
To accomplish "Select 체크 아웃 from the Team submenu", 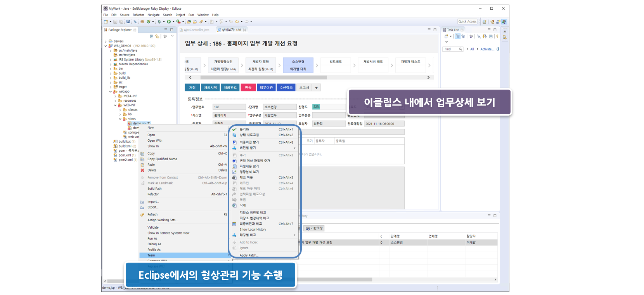I will 246,177.
